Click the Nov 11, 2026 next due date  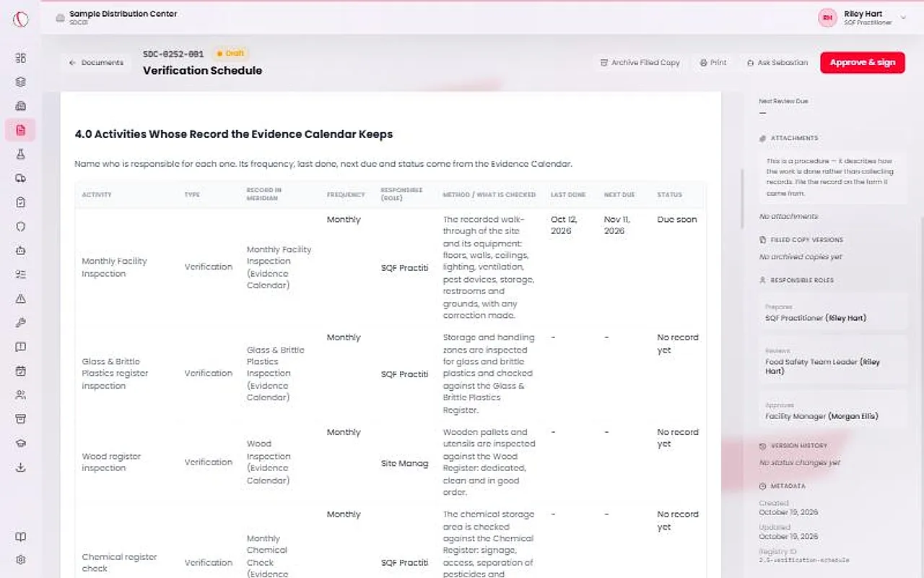click(x=618, y=225)
